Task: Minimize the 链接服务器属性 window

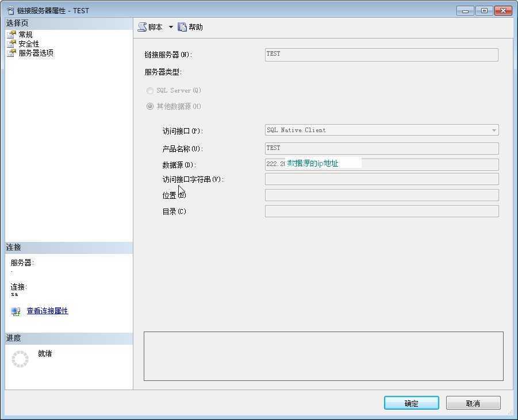Action: click(x=465, y=11)
